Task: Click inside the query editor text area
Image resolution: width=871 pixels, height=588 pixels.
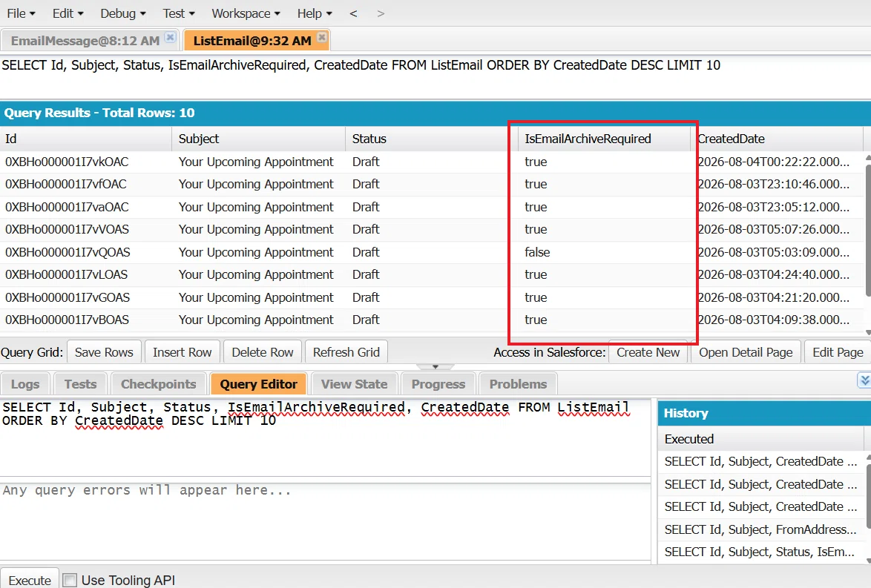Action: [x=325, y=437]
